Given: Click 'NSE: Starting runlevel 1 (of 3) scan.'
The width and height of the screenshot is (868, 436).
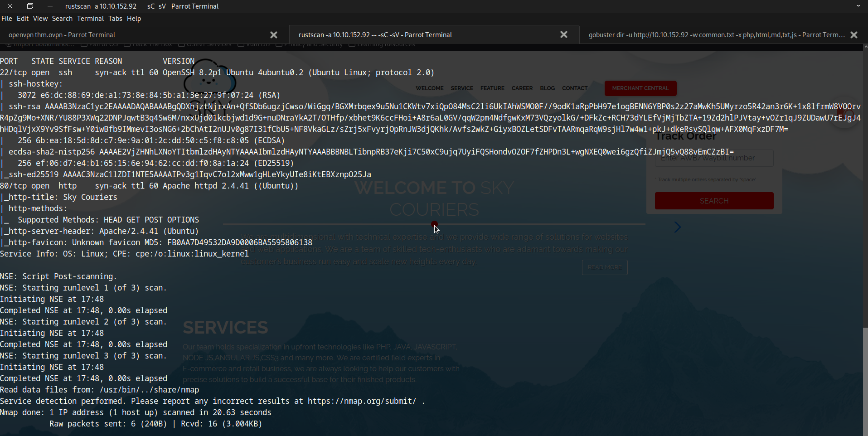Looking at the screenshot, I should click(83, 288).
